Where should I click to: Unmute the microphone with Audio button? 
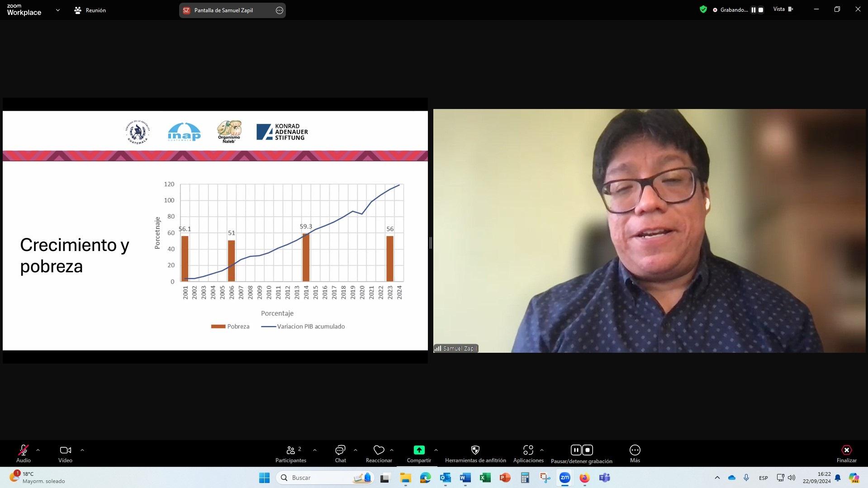click(24, 454)
